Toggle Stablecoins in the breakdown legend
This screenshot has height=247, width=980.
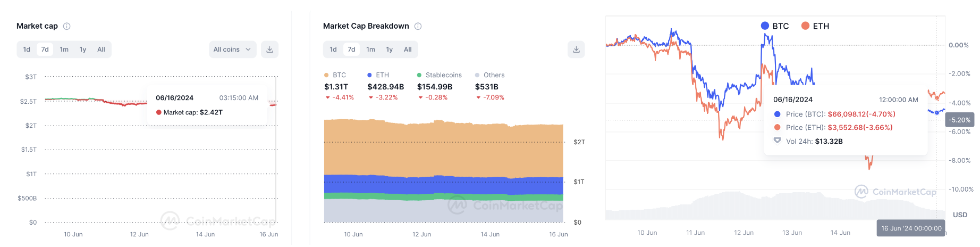click(439, 75)
